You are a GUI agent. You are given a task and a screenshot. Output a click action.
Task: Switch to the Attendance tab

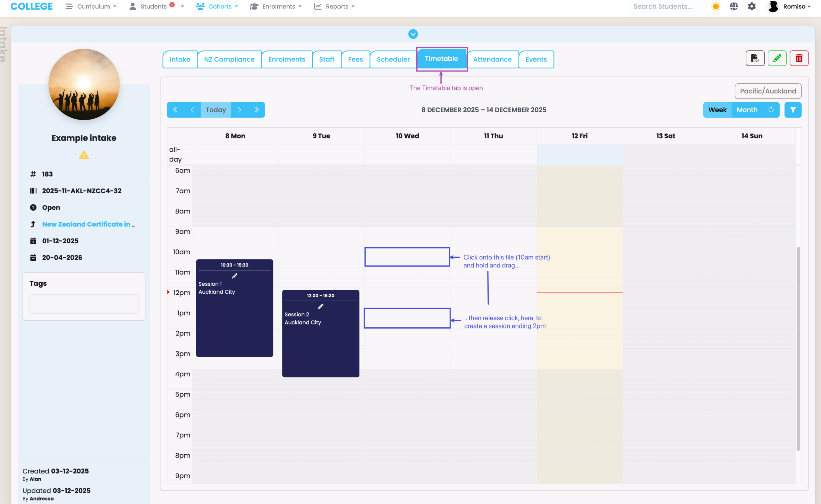(492, 59)
